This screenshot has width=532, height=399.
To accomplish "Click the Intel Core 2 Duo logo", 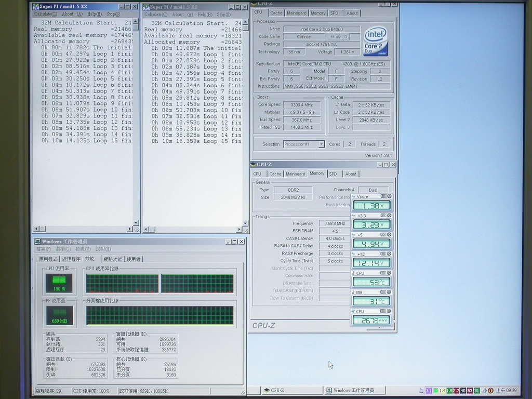I will click(x=376, y=42).
